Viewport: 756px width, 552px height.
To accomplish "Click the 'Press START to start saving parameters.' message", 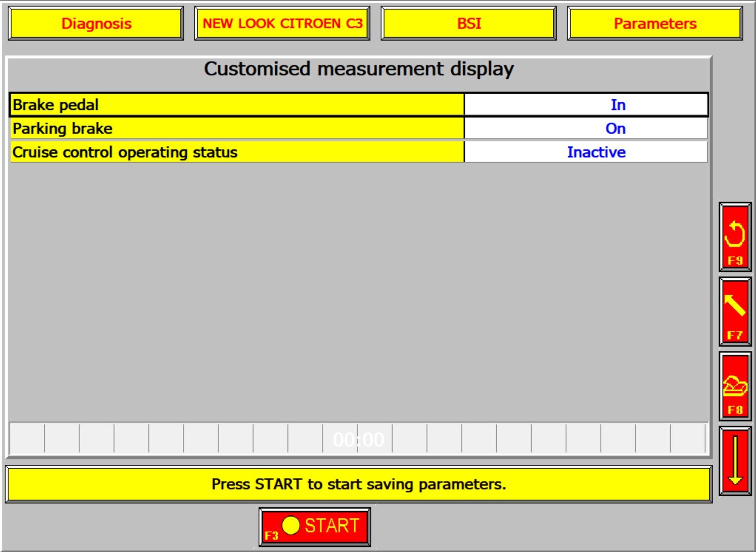I will 359,484.
